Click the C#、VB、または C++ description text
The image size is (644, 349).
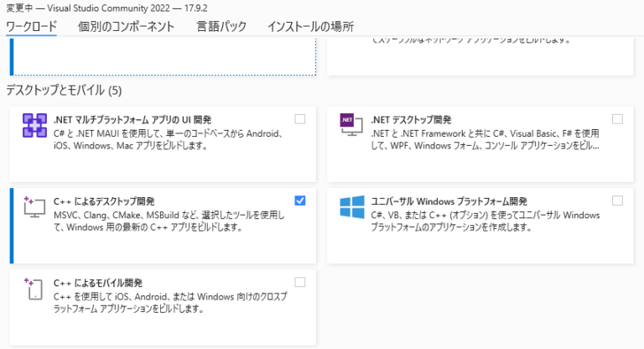(x=486, y=221)
